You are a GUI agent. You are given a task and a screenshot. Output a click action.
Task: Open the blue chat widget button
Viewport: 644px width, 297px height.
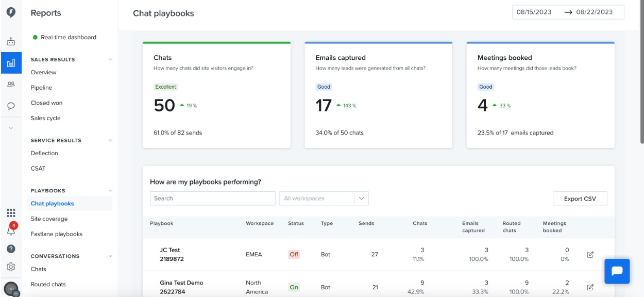coord(617,271)
